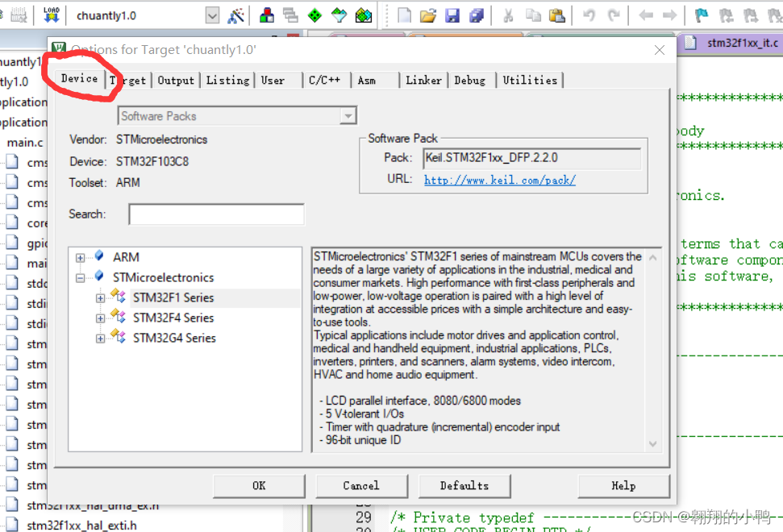783x532 pixels.
Task: Click the ARM vendor diamond icon
Action: click(x=99, y=256)
